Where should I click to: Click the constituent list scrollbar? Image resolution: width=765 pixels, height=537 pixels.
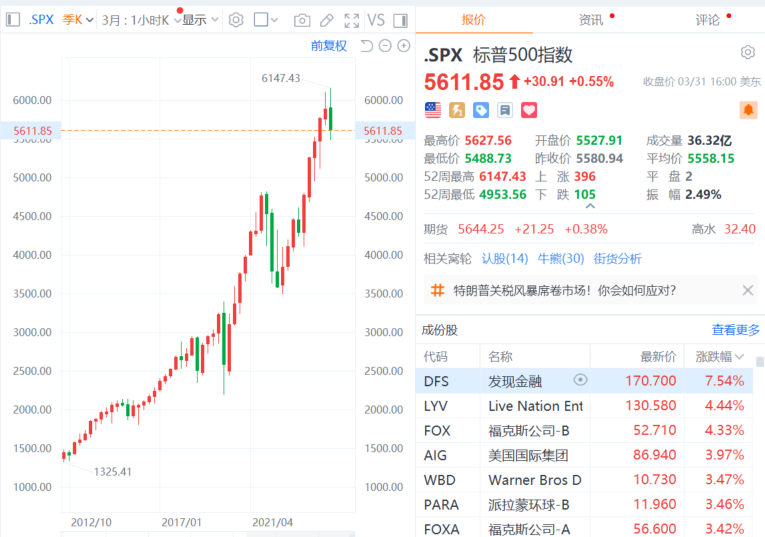point(760,450)
